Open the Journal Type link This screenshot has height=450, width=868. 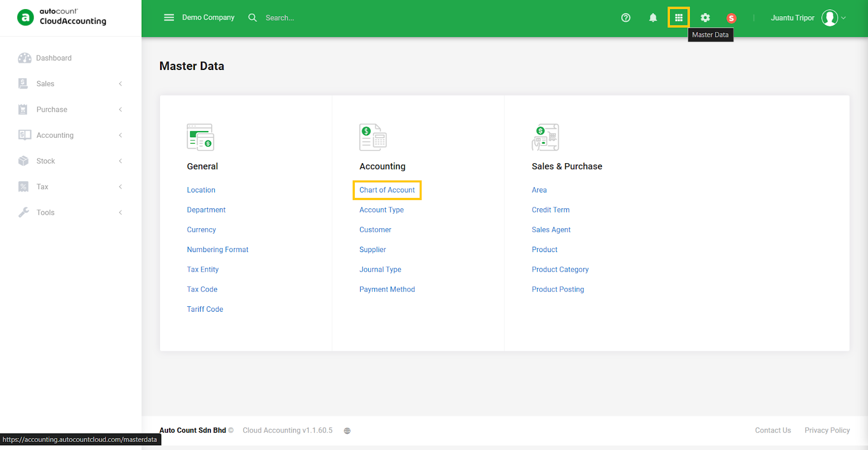click(380, 269)
